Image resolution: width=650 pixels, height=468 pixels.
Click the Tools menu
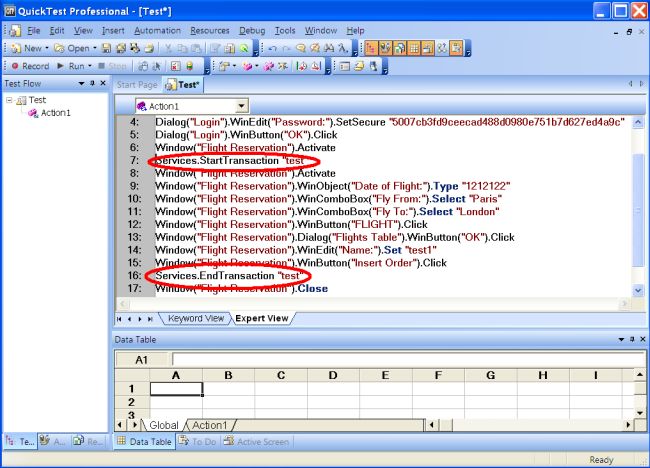(x=285, y=31)
